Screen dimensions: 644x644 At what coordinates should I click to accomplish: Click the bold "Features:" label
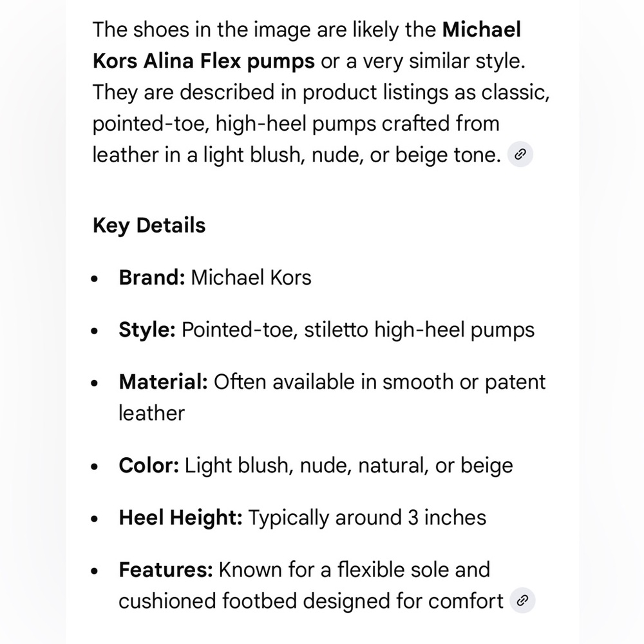166,570
